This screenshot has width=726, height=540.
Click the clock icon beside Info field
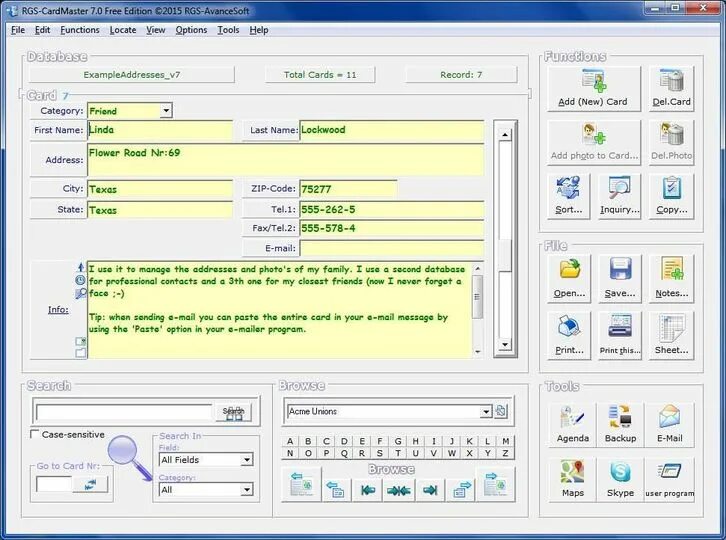[x=81, y=280]
